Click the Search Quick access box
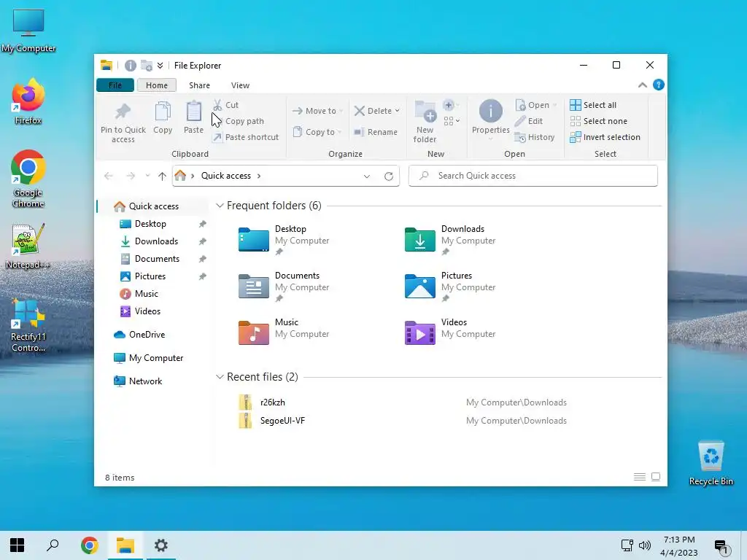This screenshot has height=560, width=747. point(533,176)
